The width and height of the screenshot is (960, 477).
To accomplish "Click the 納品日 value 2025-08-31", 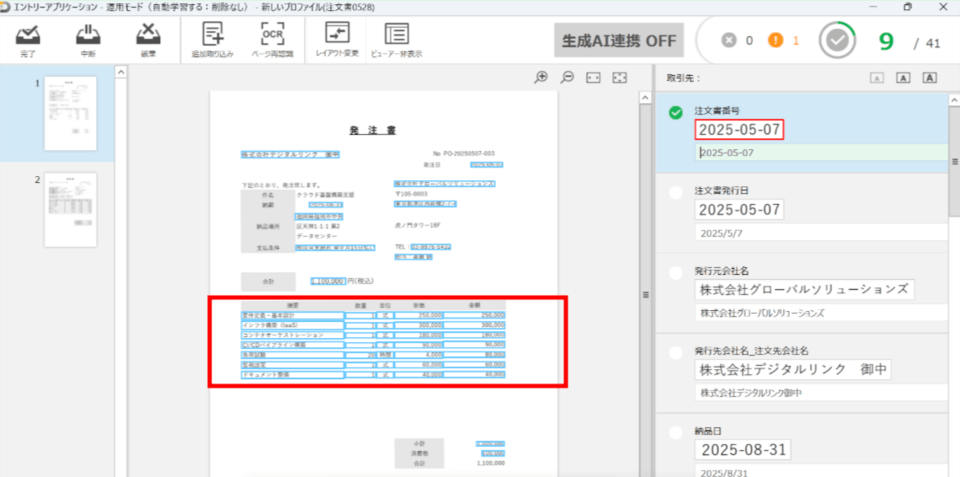I will (743, 450).
